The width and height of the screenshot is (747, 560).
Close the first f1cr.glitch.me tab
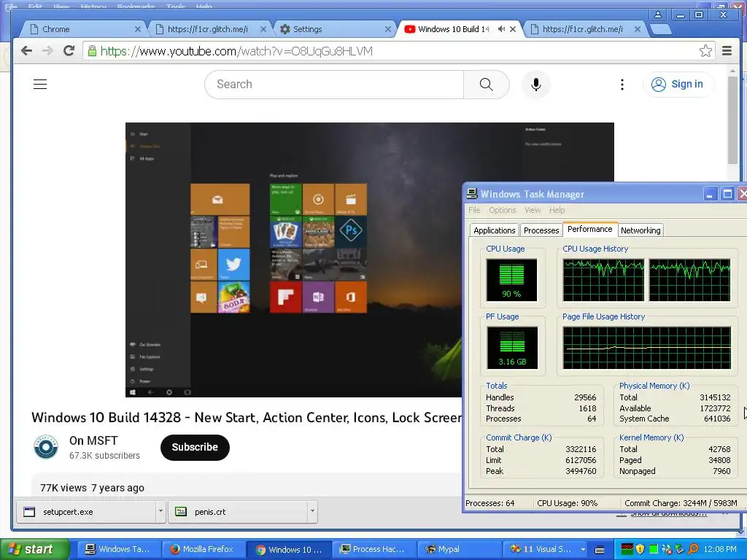coord(263,29)
